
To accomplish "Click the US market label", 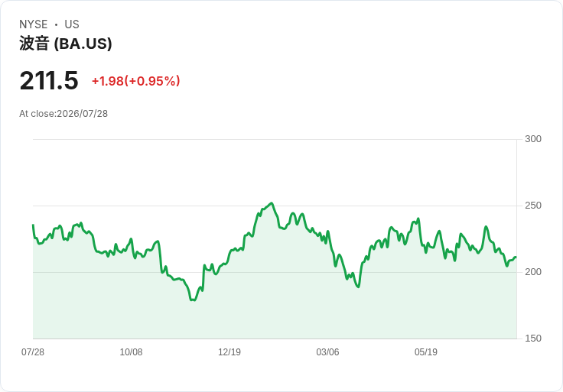I will (72, 24).
